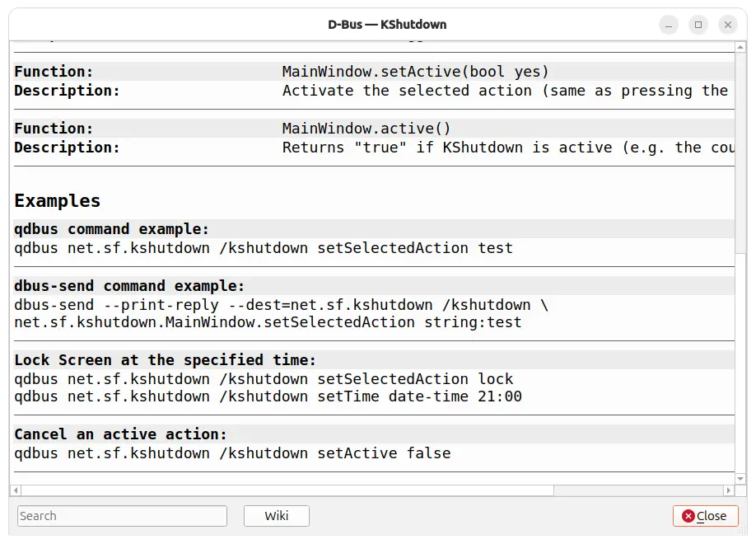Click the "dbus-send command example:" heading
756x544 pixels.
tap(129, 287)
